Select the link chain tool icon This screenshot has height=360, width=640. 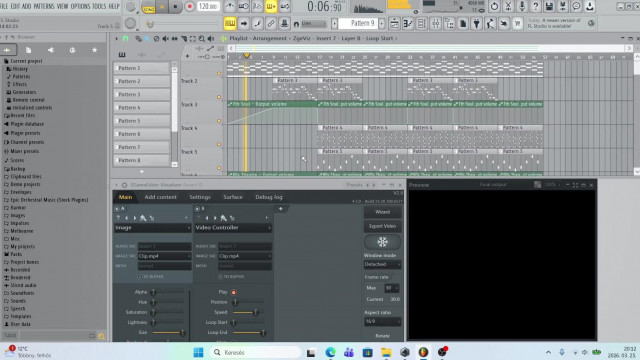tap(271, 24)
